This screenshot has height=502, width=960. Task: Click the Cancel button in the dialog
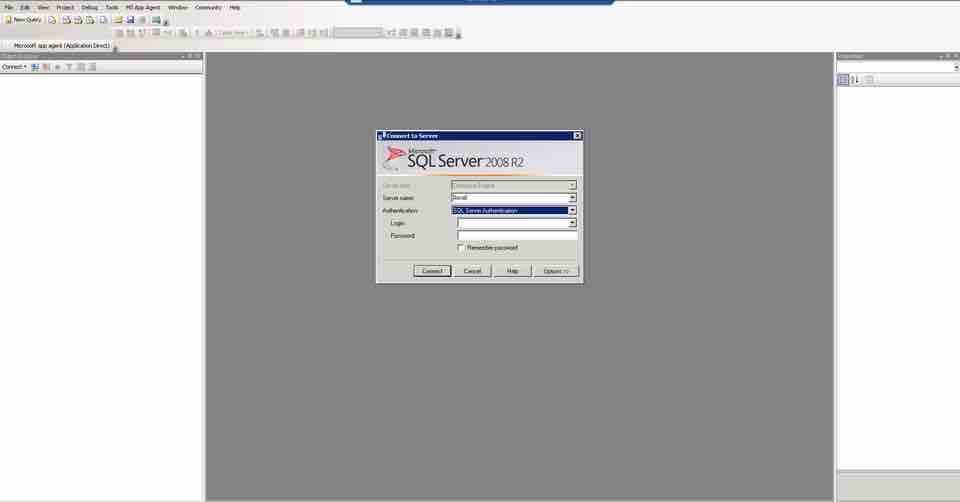(x=472, y=271)
